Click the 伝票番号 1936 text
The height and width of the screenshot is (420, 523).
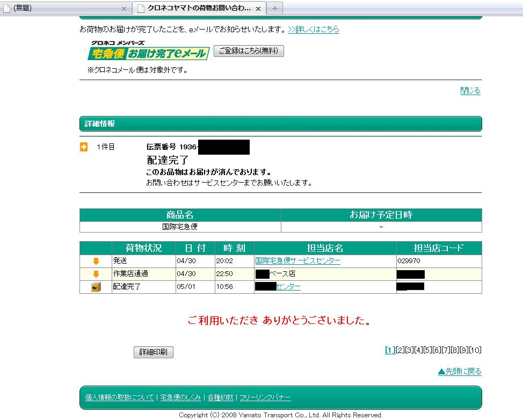pos(172,147)
